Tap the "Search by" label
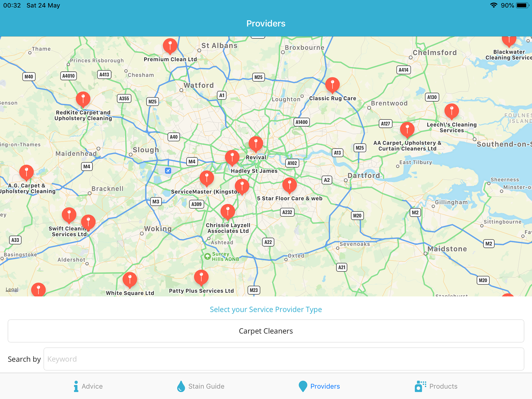Viewport: 532px width, 399px height. pos(24,359)
